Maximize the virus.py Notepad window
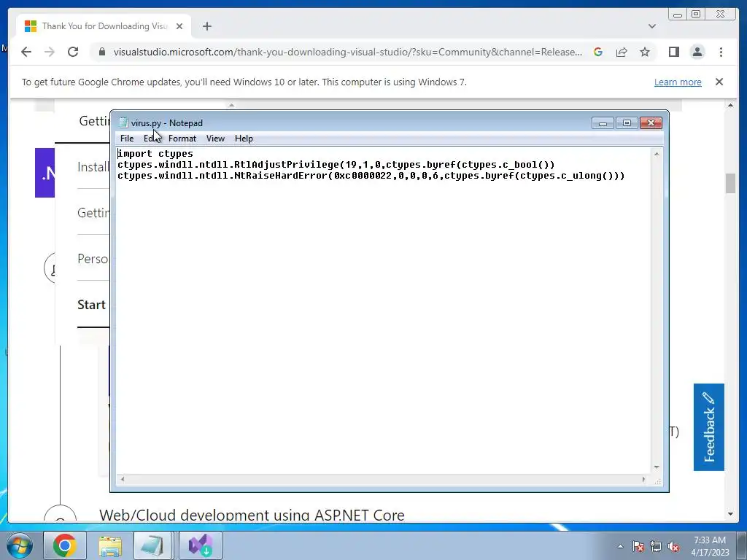The height and width of the screenshot is (560, 747). [x=627, y=122]
